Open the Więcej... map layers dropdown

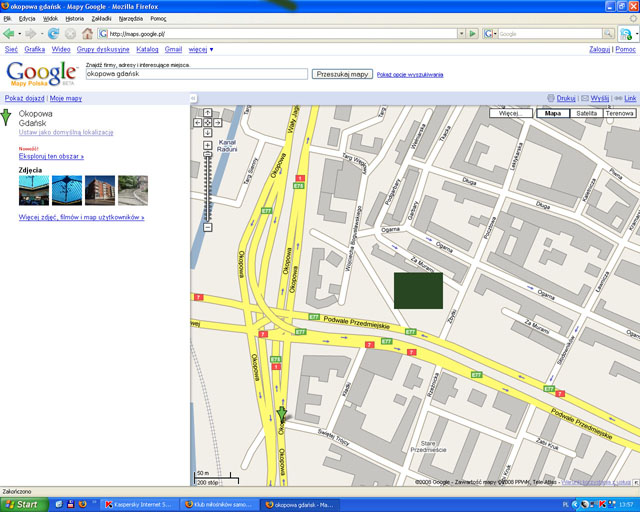(510, 114)
